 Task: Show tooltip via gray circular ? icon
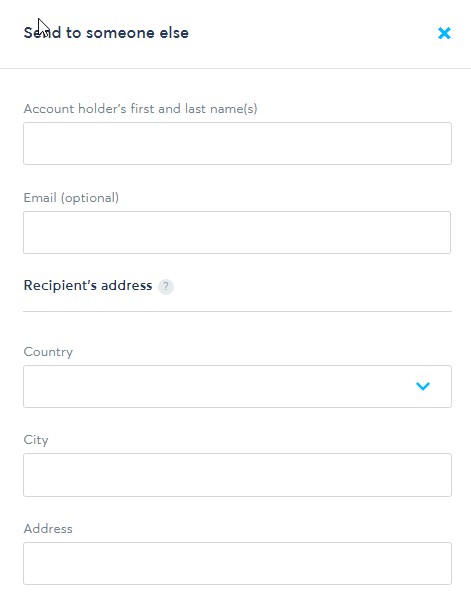[x=166, y=286]
